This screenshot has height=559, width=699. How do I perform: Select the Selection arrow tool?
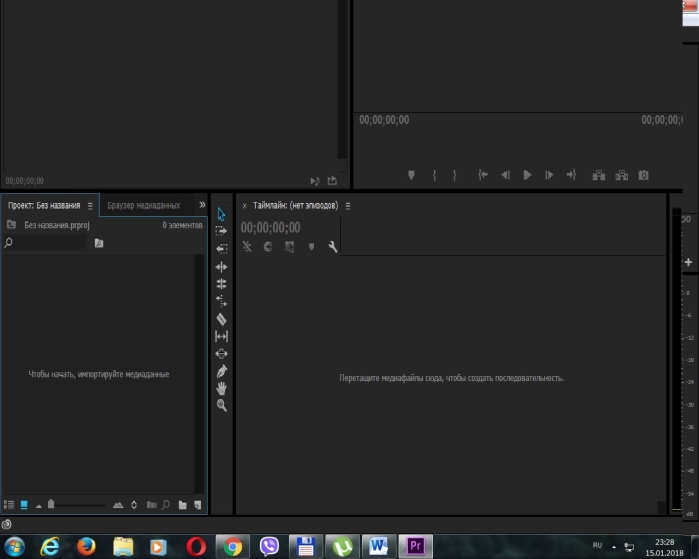tap(222, 214)
